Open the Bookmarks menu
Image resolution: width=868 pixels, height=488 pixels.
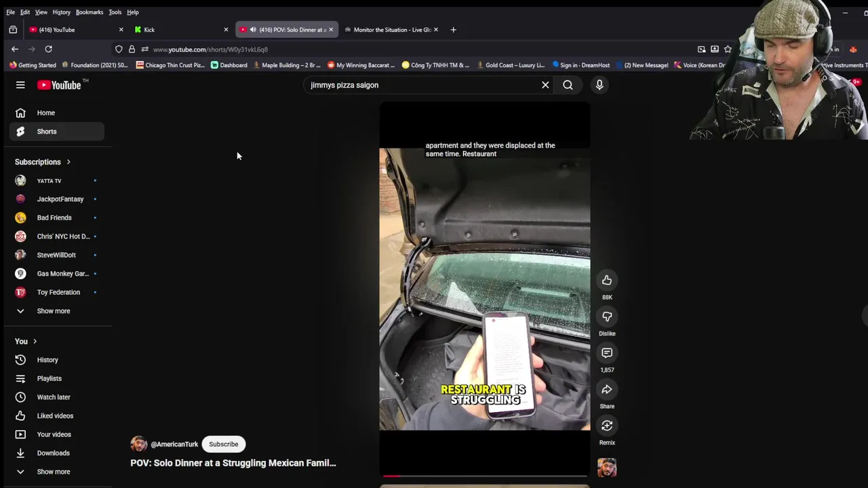(90, 12)
